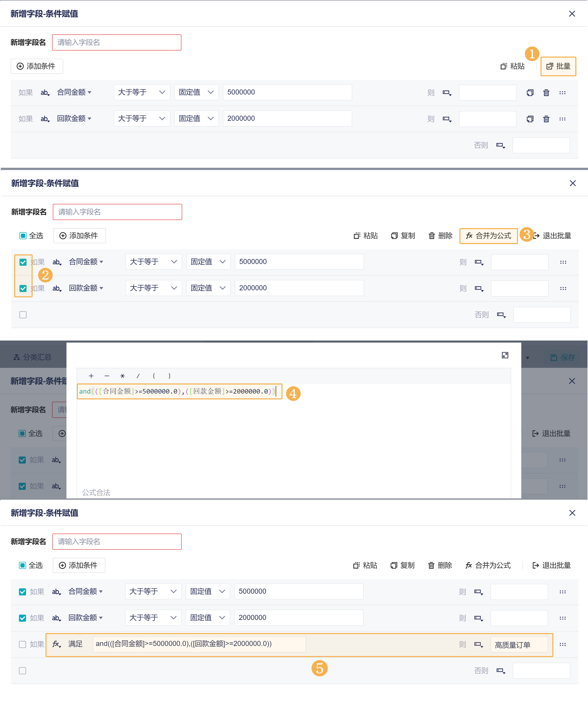Uncheck the 合同金额 row checkbox in second panel
Image resolution: width=588 pixels, height=722 pixels.
point(23,262)
